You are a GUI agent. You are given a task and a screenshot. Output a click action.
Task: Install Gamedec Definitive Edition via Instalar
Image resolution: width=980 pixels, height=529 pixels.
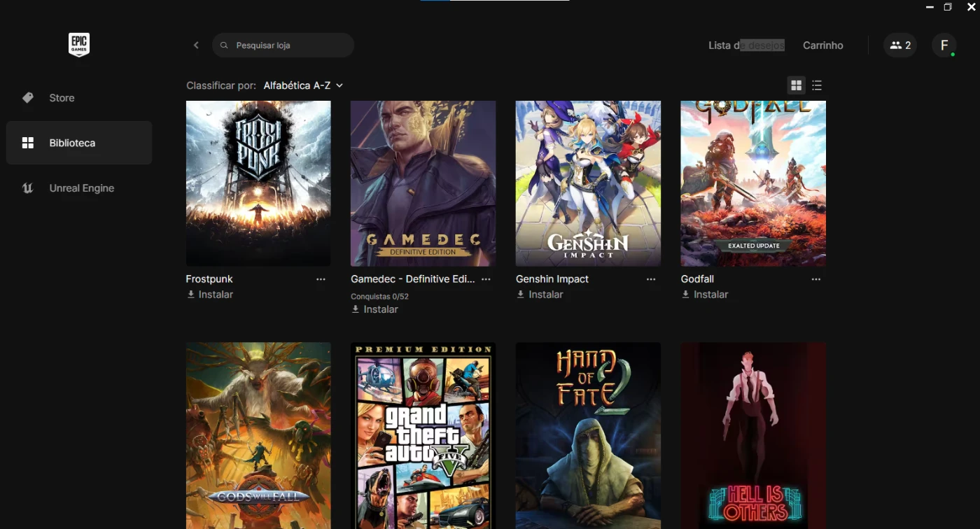click(x=374, y=309)
